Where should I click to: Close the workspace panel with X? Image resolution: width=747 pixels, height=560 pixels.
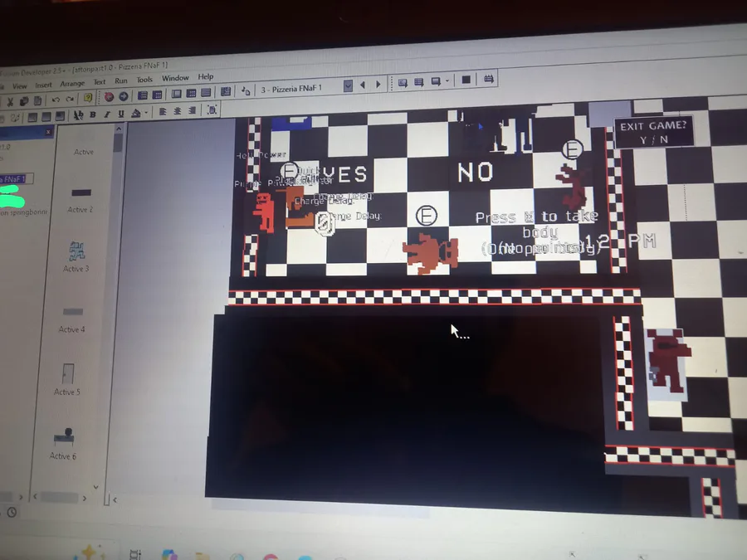pyautogui.click(x=48, y=132)
